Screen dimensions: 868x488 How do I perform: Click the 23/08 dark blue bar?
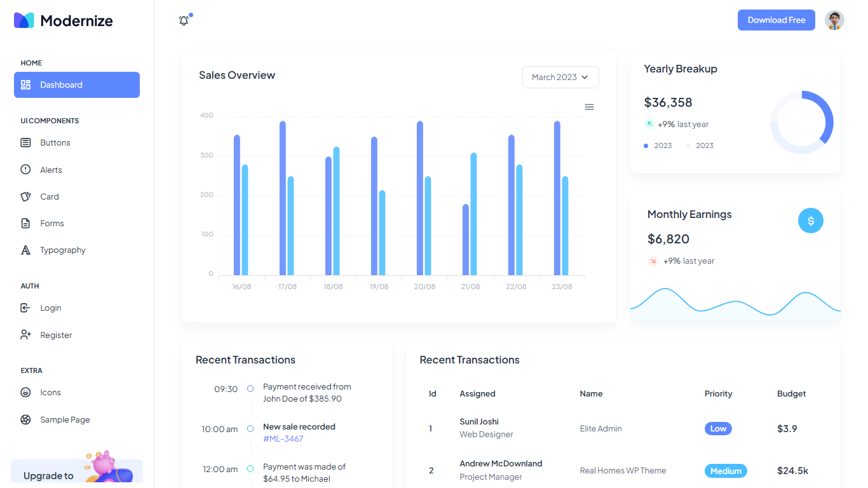(x=557, y=198)
